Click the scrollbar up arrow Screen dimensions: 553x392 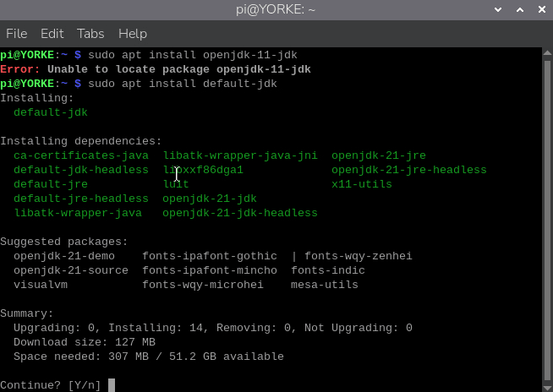click(x=547, y=53)
